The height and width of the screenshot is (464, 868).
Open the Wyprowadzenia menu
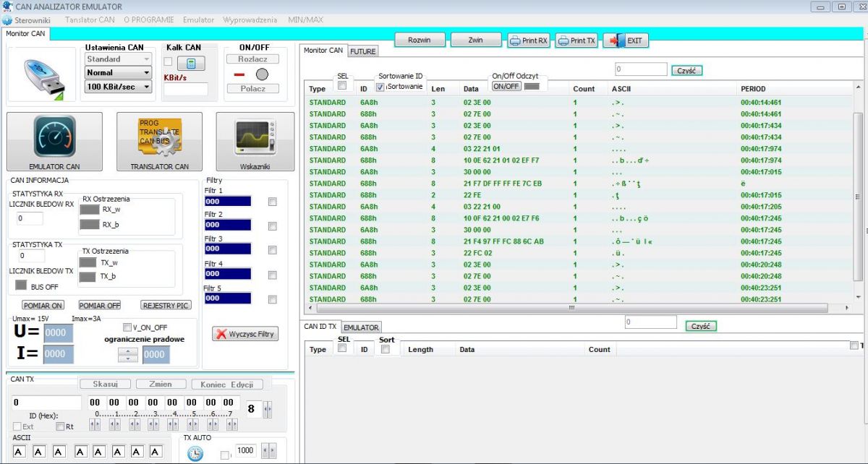point(251,20)
